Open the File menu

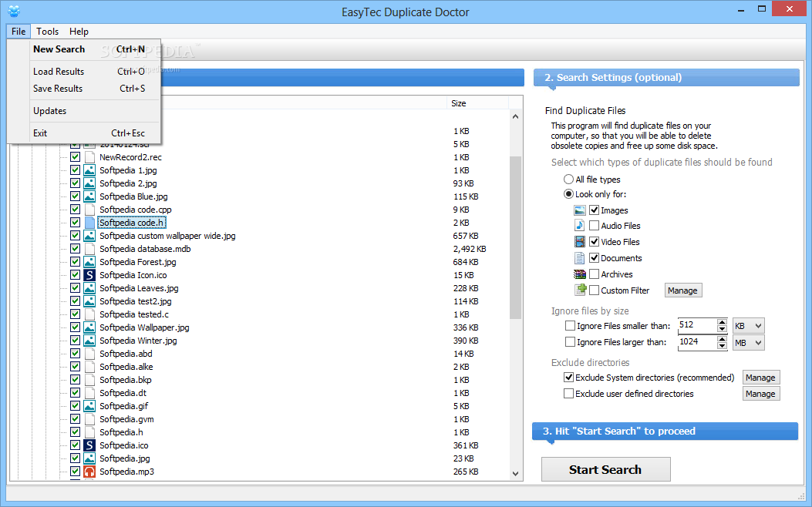(19, 32)
